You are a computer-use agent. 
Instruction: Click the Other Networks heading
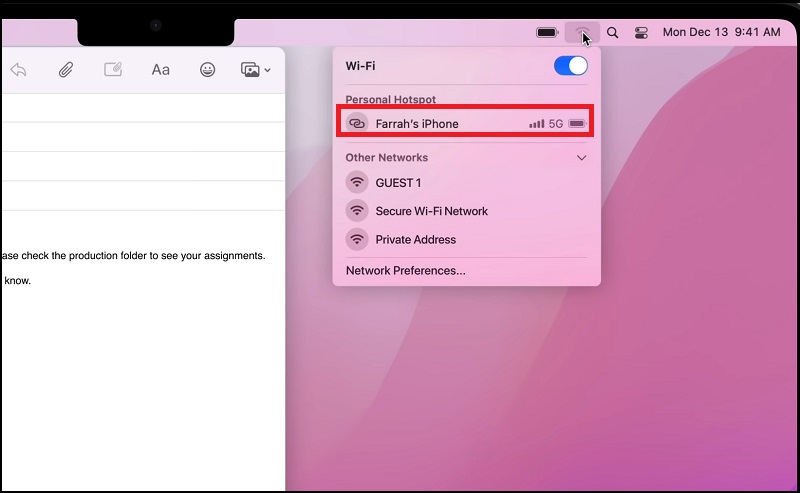click(387, 157)
